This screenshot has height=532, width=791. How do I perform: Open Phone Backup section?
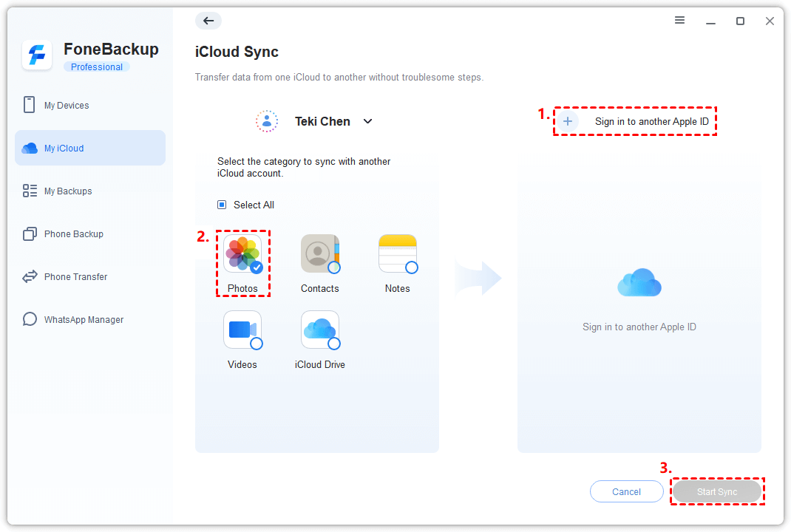pos(89,233)
